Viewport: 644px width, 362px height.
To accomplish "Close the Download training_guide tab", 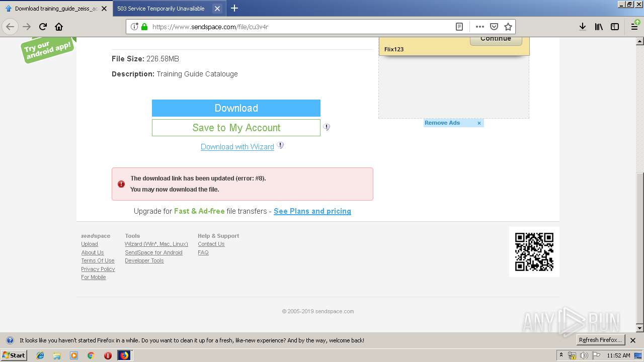I will pos(104,9).
